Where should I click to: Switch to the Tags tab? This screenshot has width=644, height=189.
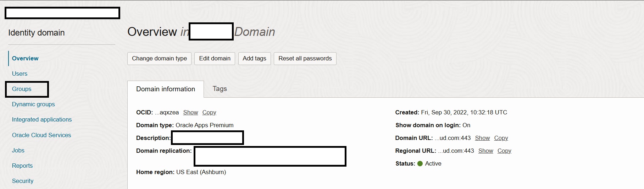(220, 89)
